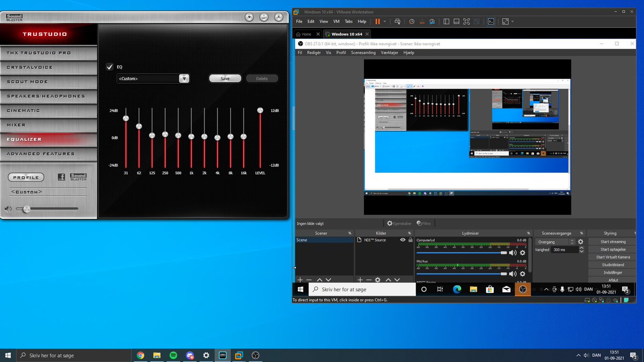The image size is (644, 362).
Task: Toggle the lock on NDI Source
Action: (x=410, y=240)
